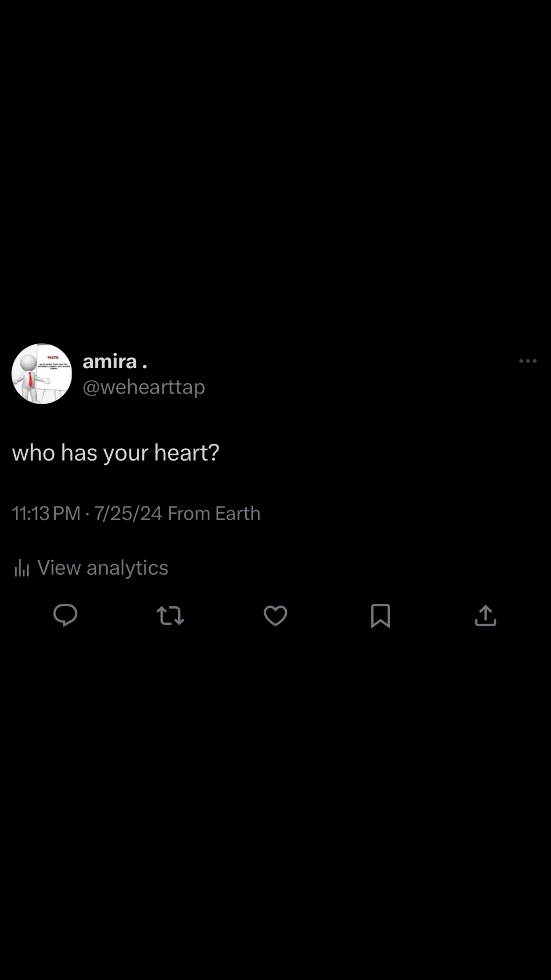Open the three-dot more options menu
Screen dimensions: 551x980
(528, 361)
